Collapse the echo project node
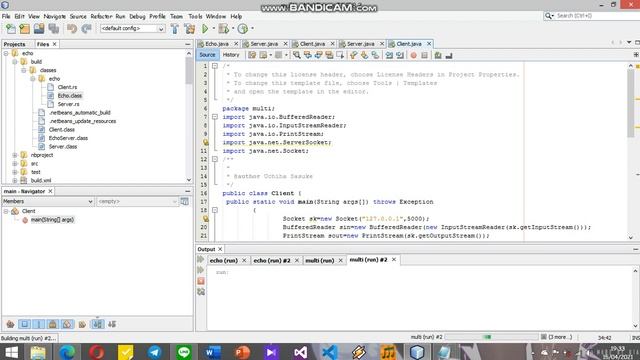This screenshot has width=640, height=360. (6, 53)
